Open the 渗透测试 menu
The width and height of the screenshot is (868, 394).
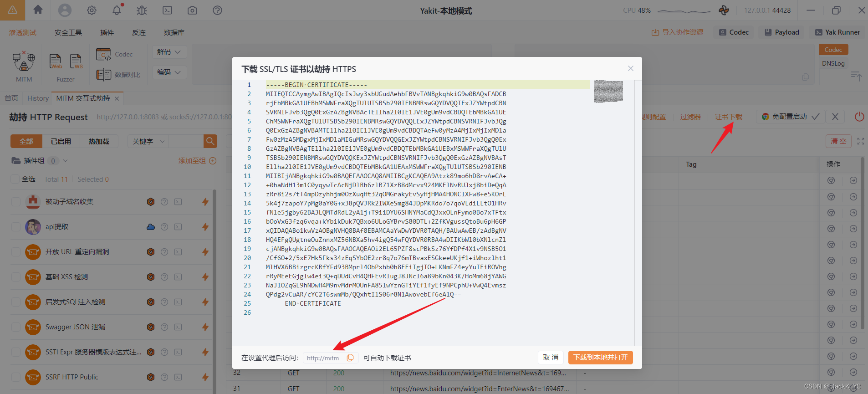pyautogui.click(x=23, y=32)
